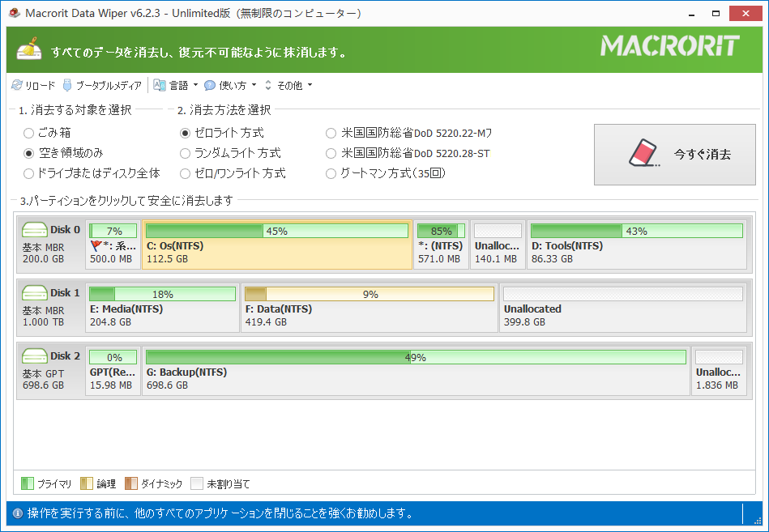The height and width of the screenshot is (532, 769).
Task: Click the broom drive icon in banner
Action: (29, 49)
